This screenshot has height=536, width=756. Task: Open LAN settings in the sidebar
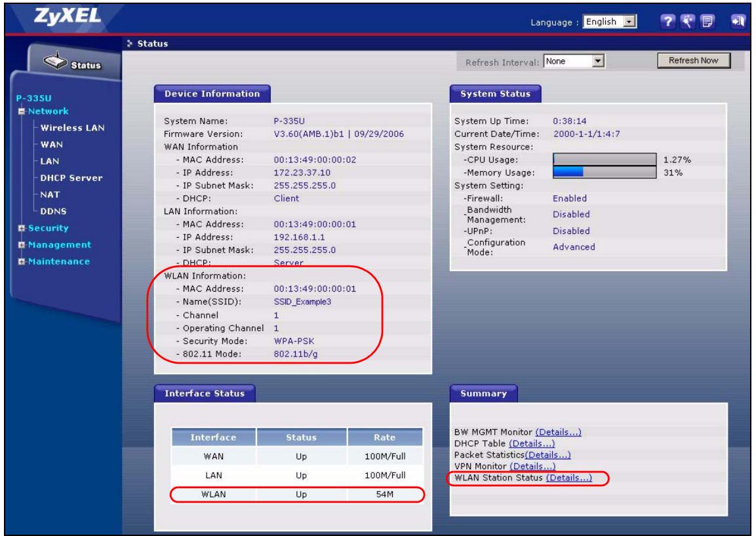coord(50,161)
